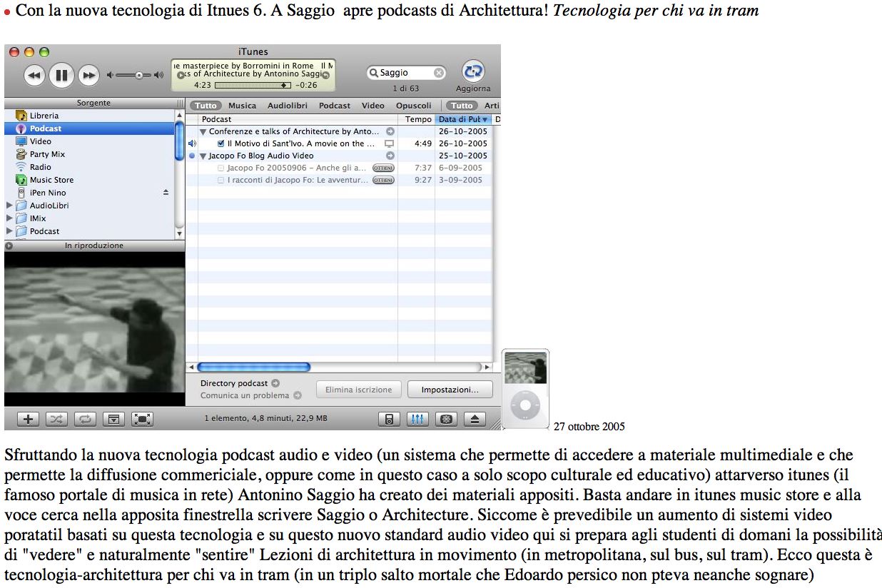Screen dimensions: 882x588
Task: Click the shuffle button in bottom bar
Action: (56, 419)
